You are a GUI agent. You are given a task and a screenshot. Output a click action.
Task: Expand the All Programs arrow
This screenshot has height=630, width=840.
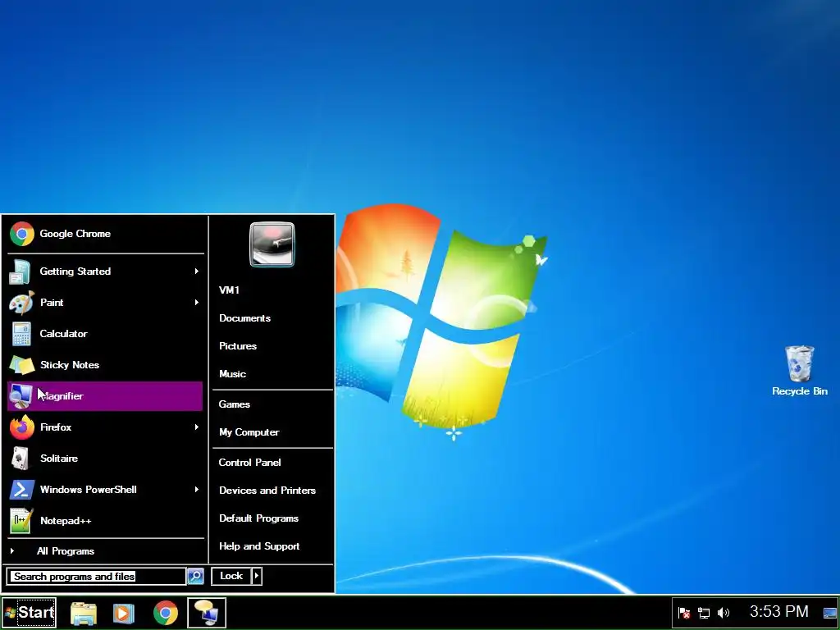11,551
